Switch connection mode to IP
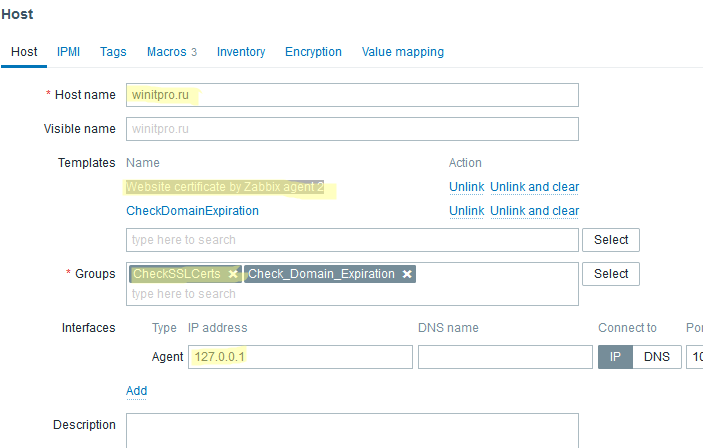Image resolution: width=703 pixels, height=448 pixels. (x=615, y=357)
